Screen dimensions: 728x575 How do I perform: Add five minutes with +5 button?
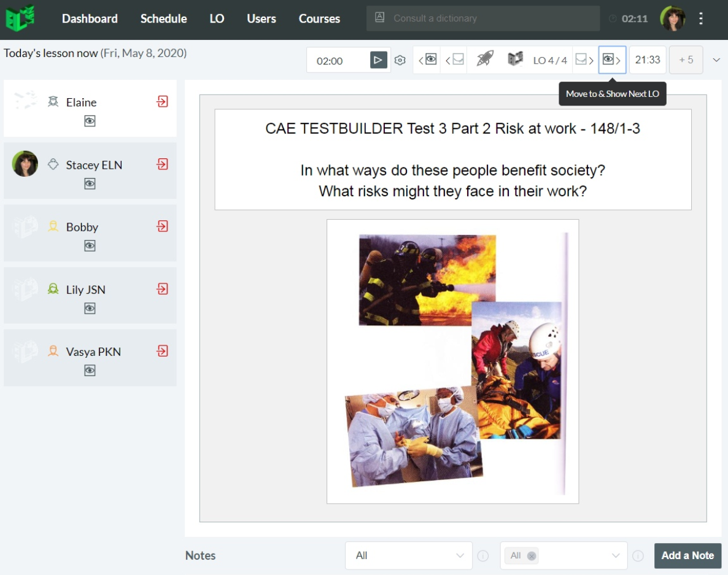(686, 60)
